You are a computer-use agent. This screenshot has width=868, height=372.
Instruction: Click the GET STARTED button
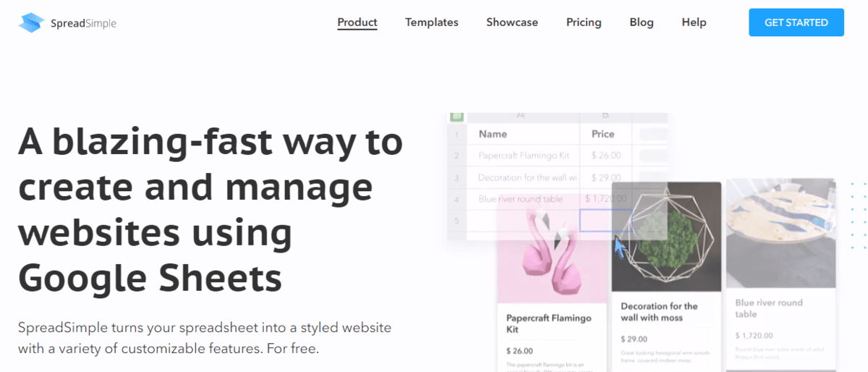point(796,22)
